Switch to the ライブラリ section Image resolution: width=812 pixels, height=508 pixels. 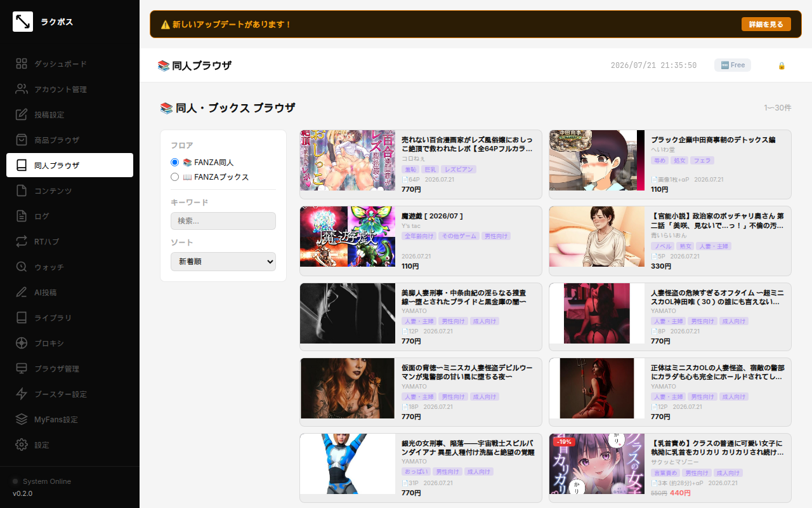(70, 317)
